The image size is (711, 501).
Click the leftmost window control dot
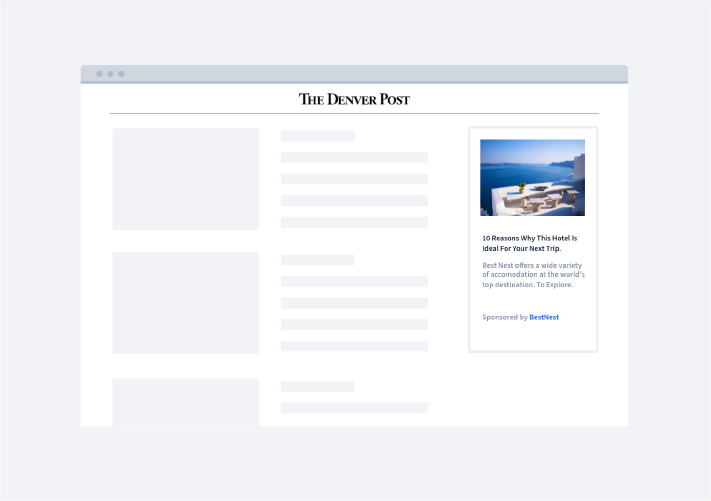99,74
